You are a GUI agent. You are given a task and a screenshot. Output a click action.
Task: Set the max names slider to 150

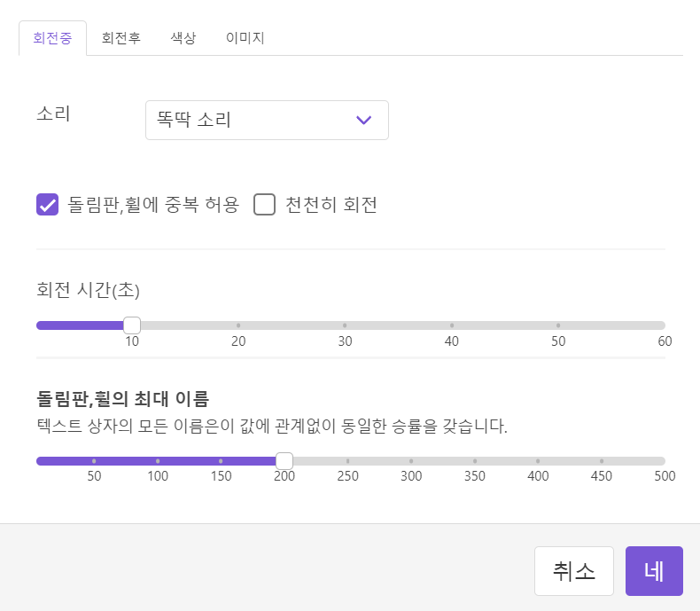click(221, 461)
